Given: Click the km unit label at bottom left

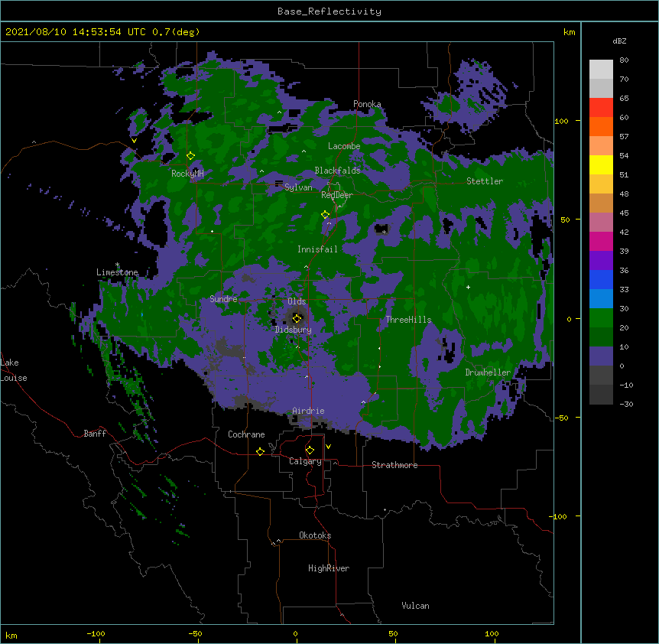Looking at the screenshot, I should click(x=11, y=636).
